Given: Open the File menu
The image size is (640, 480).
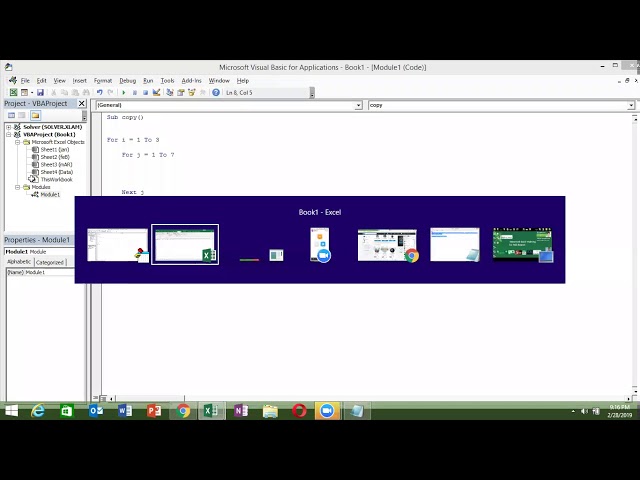Looking at the screenshot, I should click(x=25, y=81).
